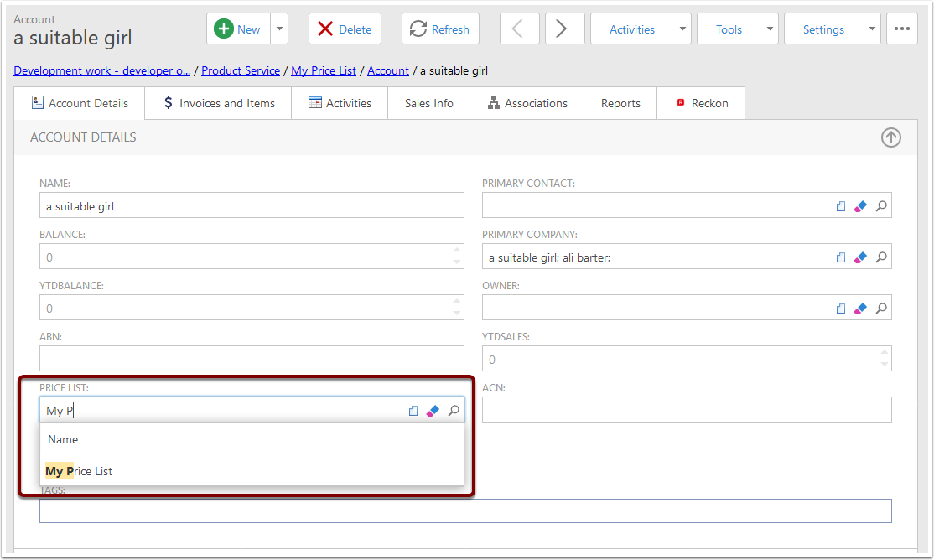This screenshot has height=560, width=934.
Task: Select My Price List from suggestions
Action: (80, 471)
